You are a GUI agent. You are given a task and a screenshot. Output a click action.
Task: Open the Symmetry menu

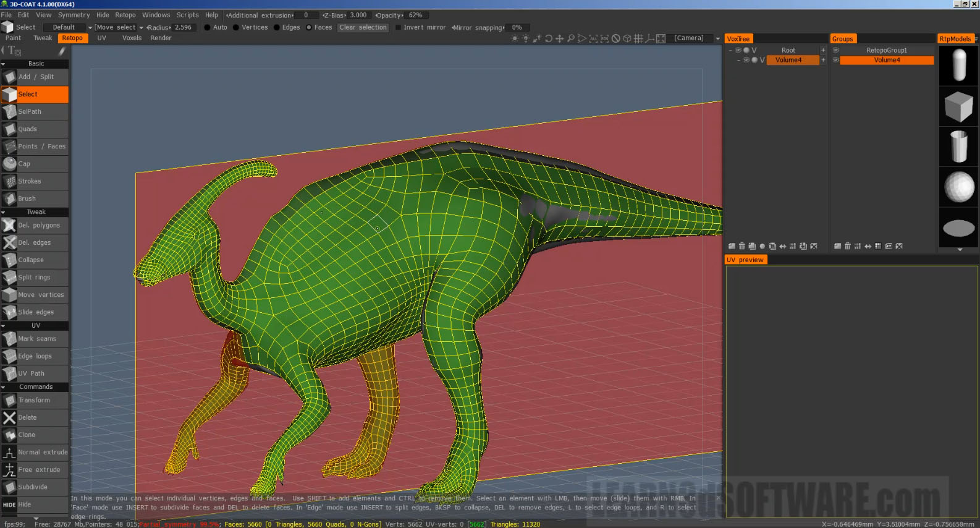click(74, 15)
